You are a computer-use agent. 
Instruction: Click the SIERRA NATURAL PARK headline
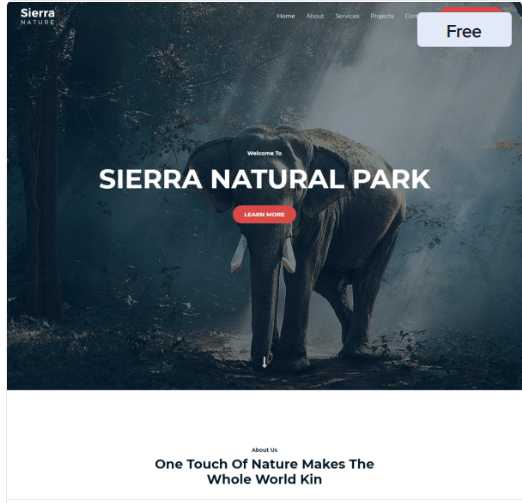coord(264,179)
